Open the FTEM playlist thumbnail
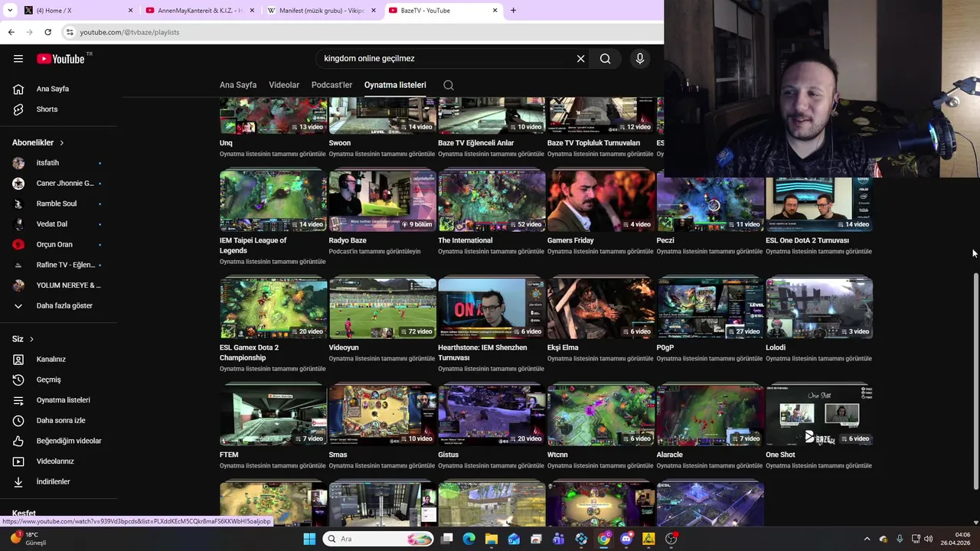 (273, 415)
